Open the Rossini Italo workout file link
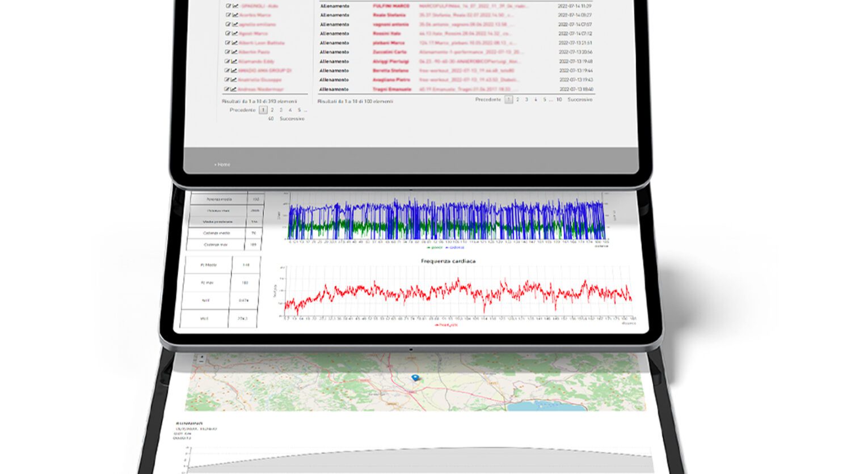The height and width of the screenshot is (474, 868). (466, 33)
